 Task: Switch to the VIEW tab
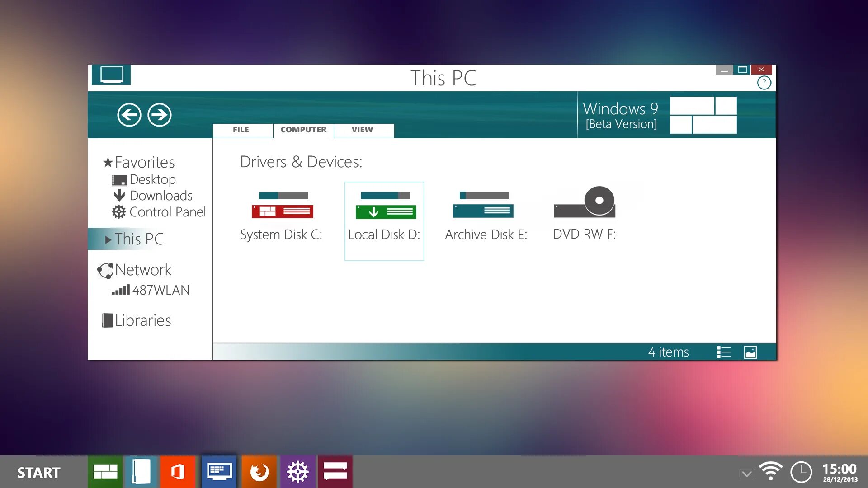coord(362,130)
